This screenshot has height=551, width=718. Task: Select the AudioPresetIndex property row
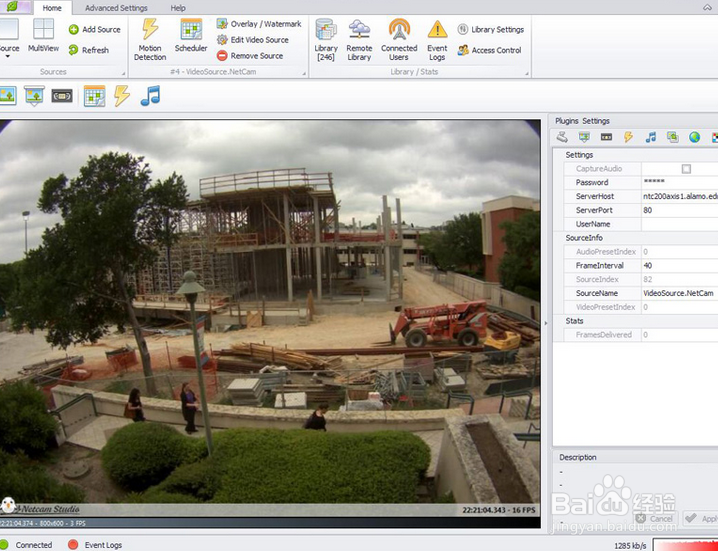tap(640, 252)
